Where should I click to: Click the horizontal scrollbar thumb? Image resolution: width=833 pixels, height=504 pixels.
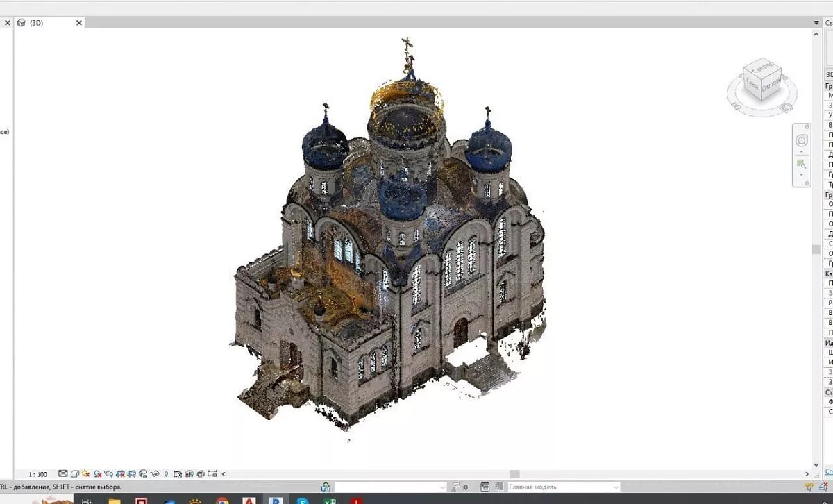coord(514,474)
